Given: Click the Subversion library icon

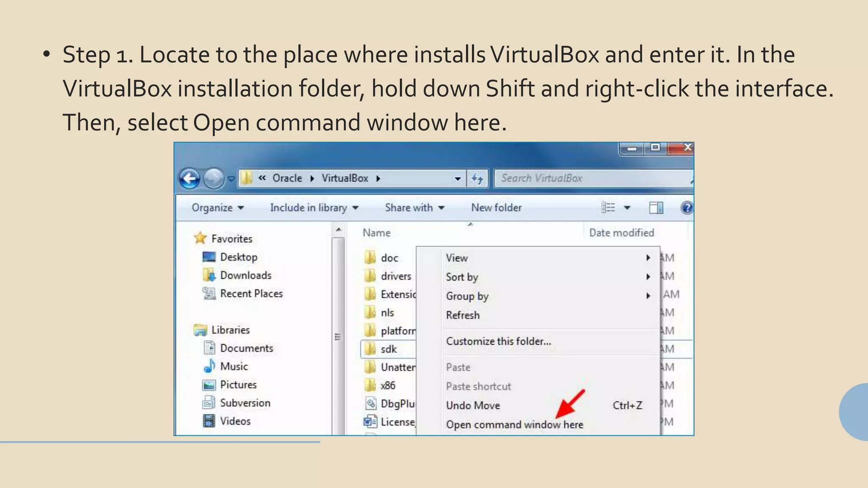Looking at the screenshot, I should 209,402.
